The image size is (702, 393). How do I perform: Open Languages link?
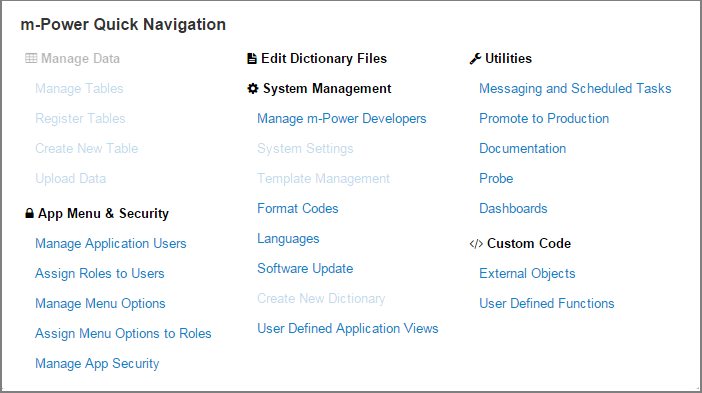pos(288,239)
